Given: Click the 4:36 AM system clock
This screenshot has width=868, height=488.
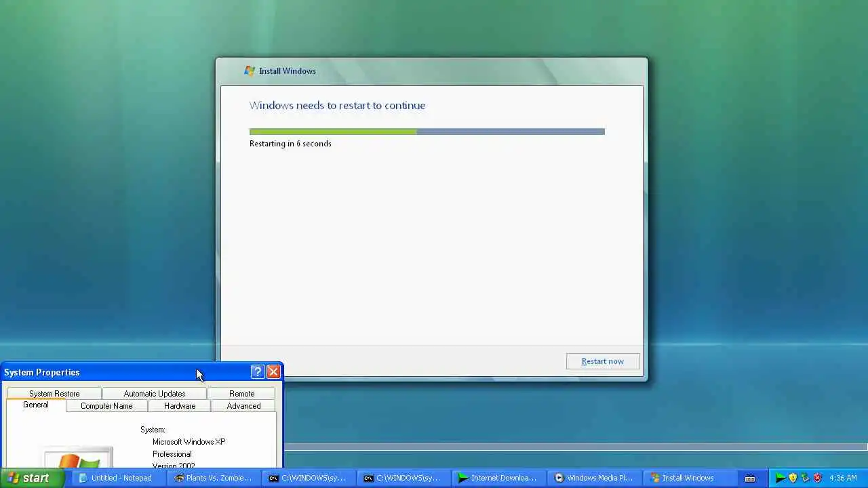Looking at the screenshot, I should click(844, 478).
